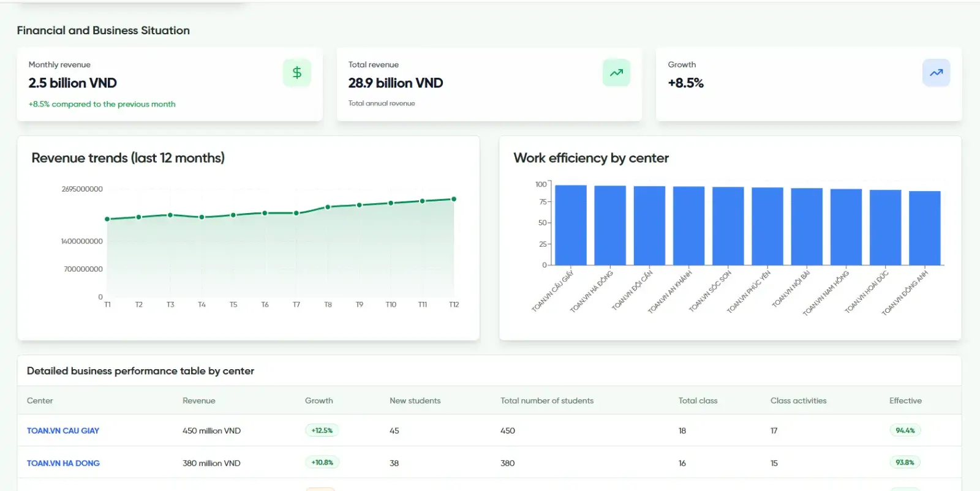Screen dimensions: 980x491
Task: Click the 380 million VND revenue cell
Action: coord(211,463)
